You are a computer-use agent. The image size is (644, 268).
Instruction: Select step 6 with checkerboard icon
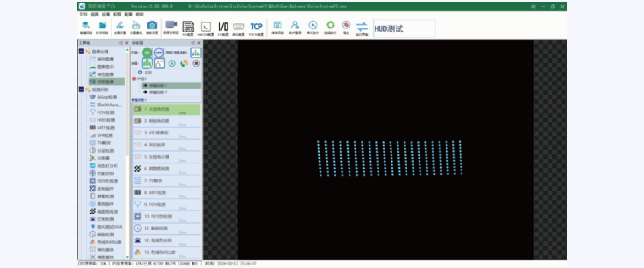(166, 169)
